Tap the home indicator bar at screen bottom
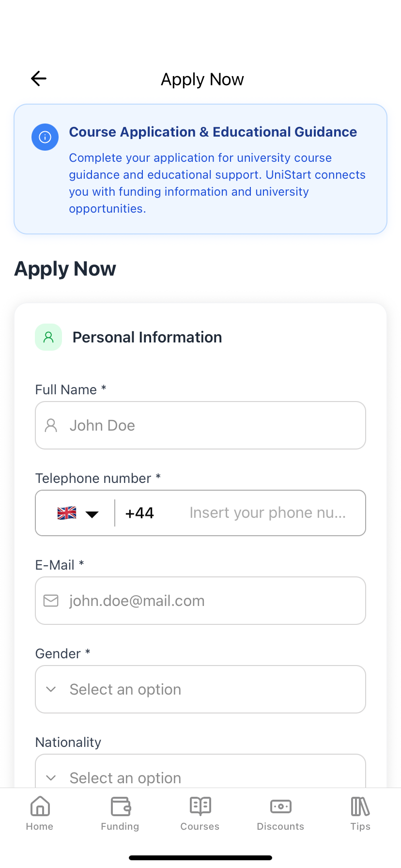The height and width of the screenshot is (868, 401). (200, 857)
